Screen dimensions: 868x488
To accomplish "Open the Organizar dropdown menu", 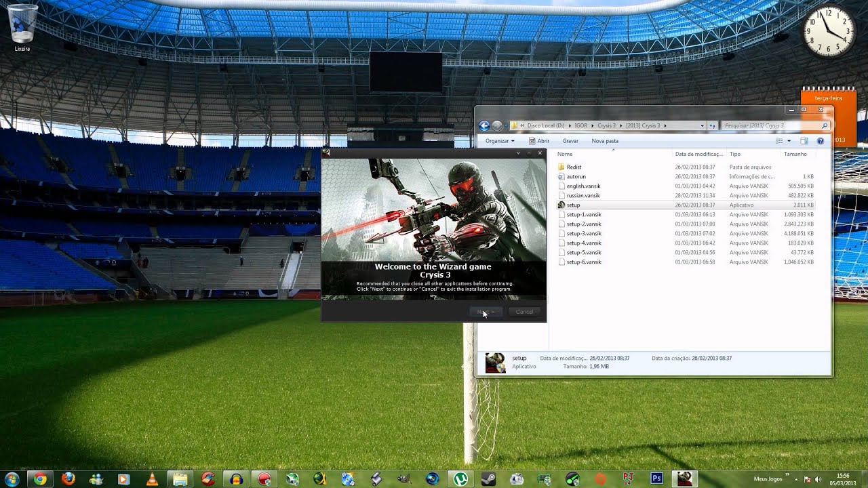I will (500, 141).
